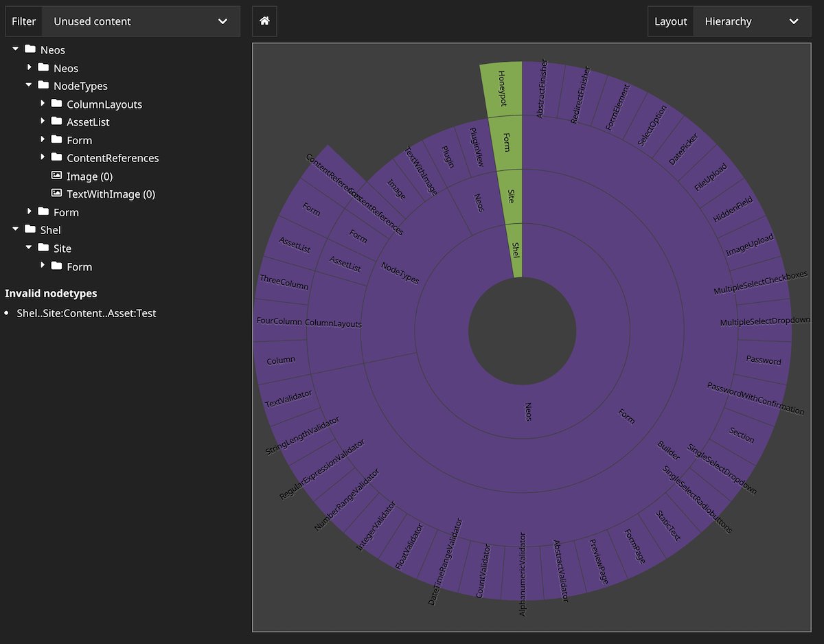Collapse the Shel folder arrow
Viewport: 824px width, 644px height.
(x=16, y=229)
